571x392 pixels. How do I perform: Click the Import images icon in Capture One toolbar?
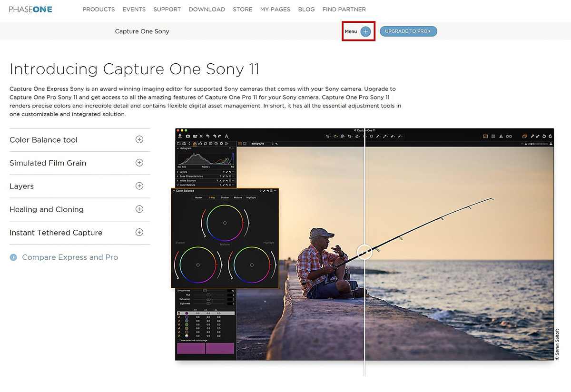(180, 136)
